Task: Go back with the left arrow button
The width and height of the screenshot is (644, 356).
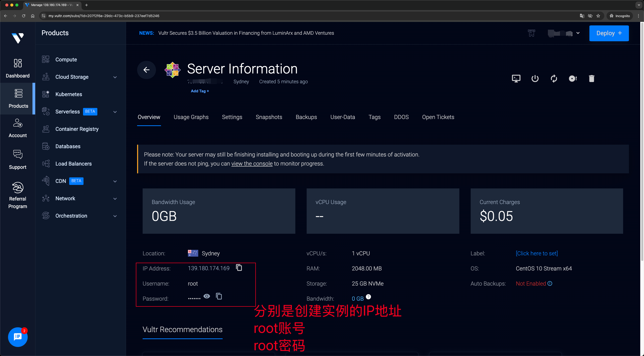Action: pyautogui.click(x=146, y=70)
